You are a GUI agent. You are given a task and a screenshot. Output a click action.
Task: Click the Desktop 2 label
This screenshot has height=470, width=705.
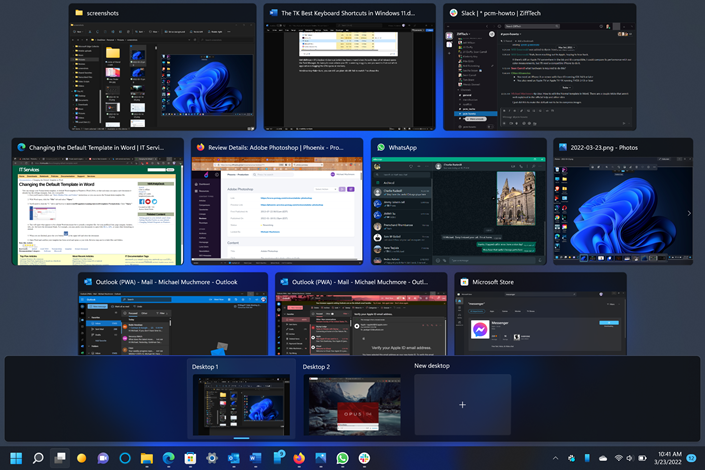tap(316, 367)
